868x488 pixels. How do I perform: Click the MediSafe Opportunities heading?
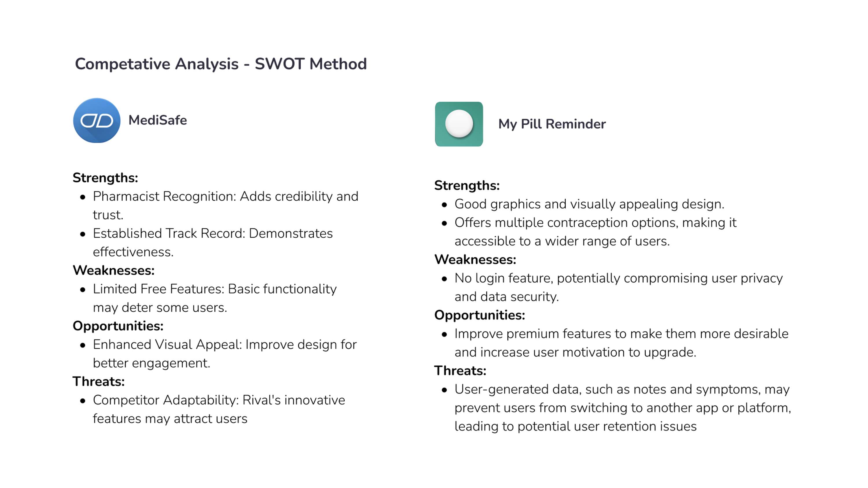[118, 326]
